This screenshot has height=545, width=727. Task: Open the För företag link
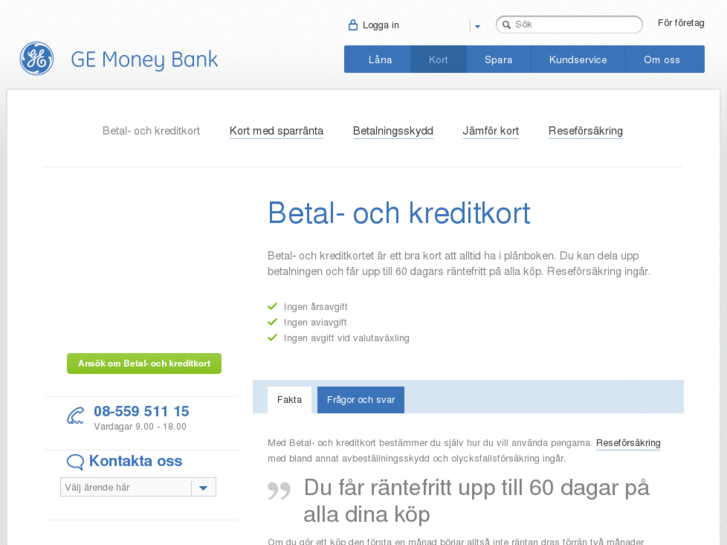[681, 23]
